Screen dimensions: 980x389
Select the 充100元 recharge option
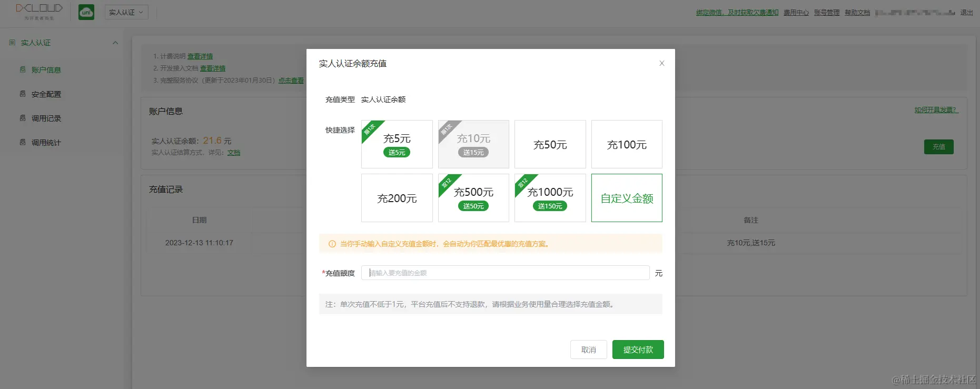click(x=627, y=144)
